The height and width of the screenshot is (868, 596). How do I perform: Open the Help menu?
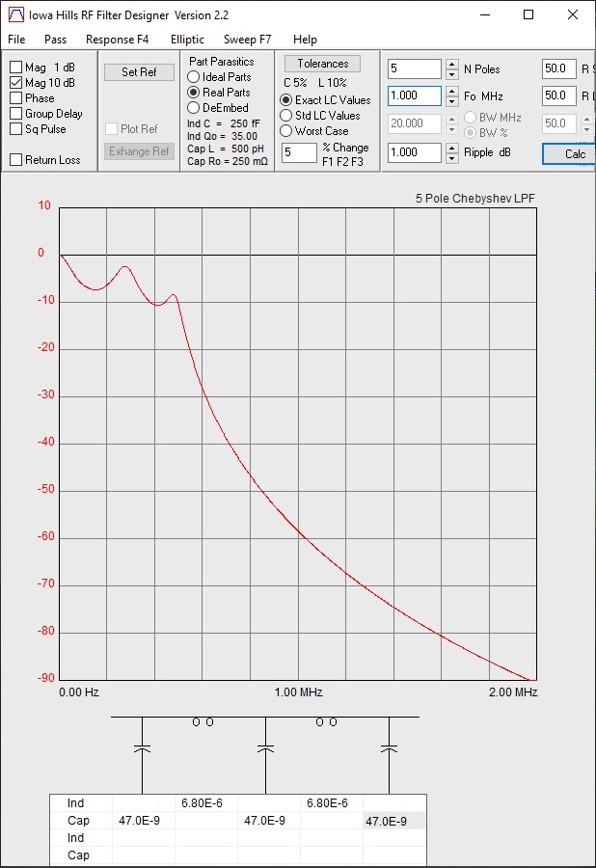click(x=305, y=40)
